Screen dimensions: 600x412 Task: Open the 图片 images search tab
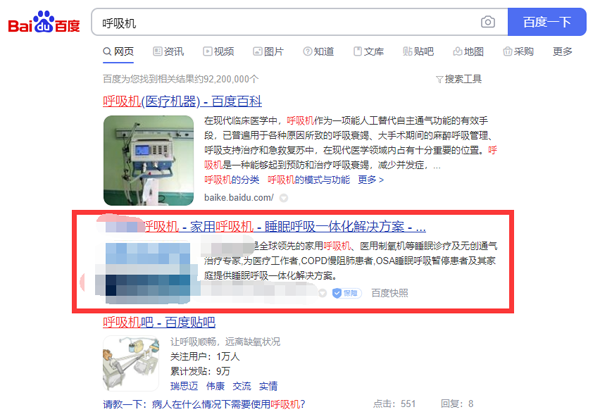[268, 51]
